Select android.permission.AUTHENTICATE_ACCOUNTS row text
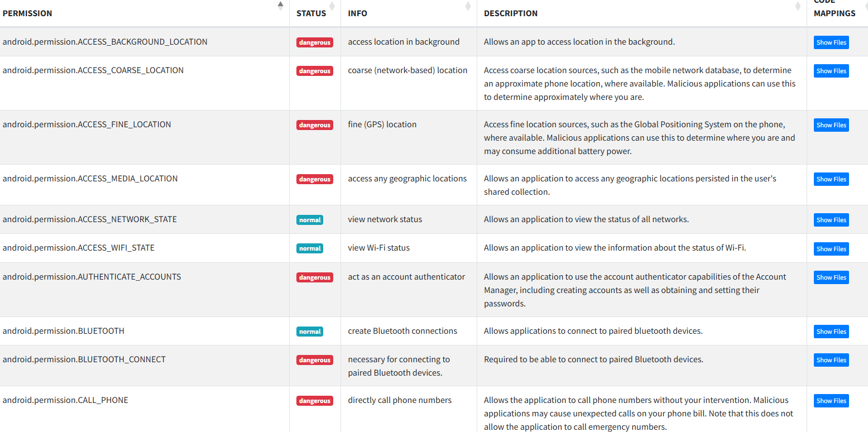The image size is (868, 432). point(92,277)
